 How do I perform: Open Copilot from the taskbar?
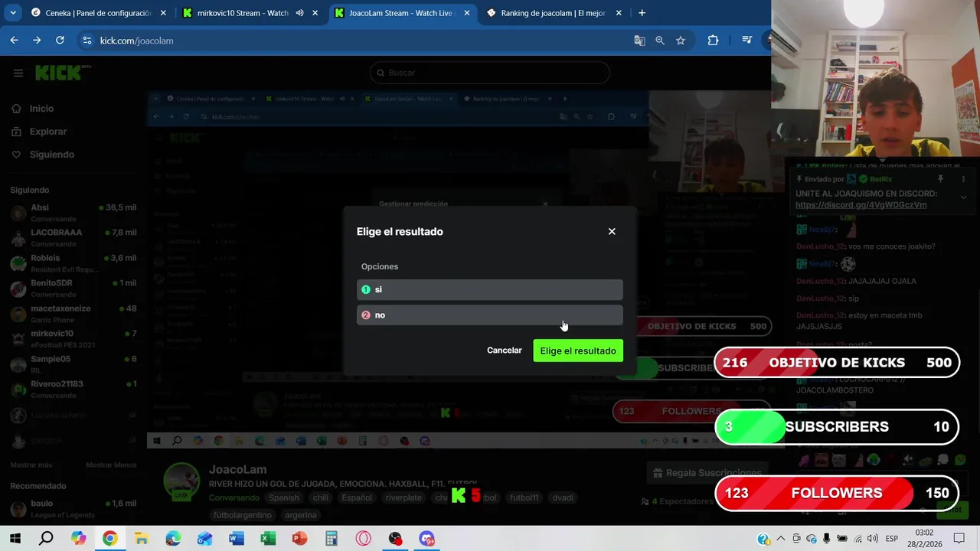tap(78, 539)
